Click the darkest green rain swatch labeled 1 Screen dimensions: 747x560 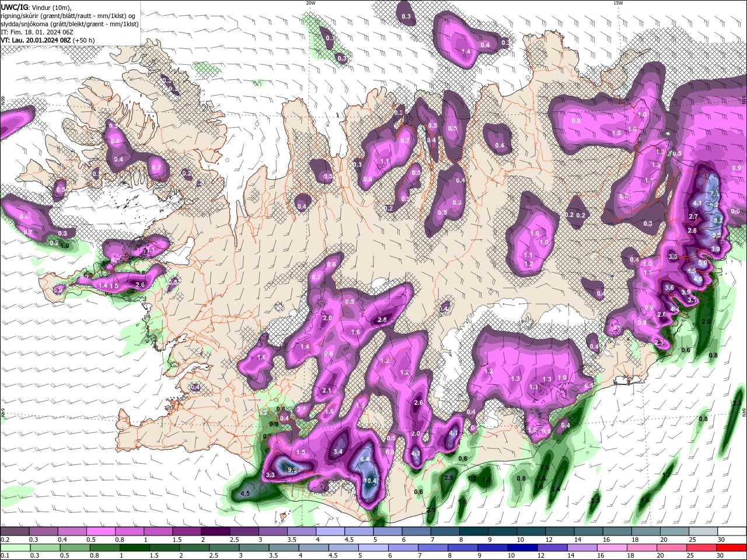point(134,547)
